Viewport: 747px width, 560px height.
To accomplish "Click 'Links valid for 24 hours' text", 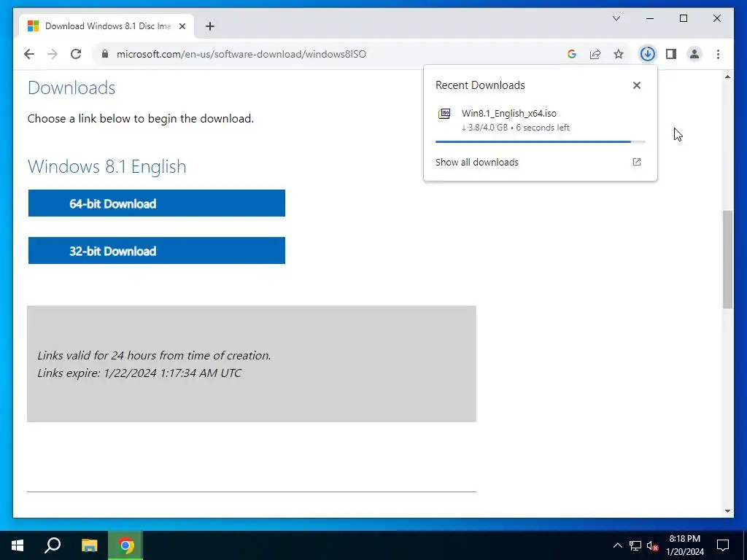I will [x=154, y=356].
